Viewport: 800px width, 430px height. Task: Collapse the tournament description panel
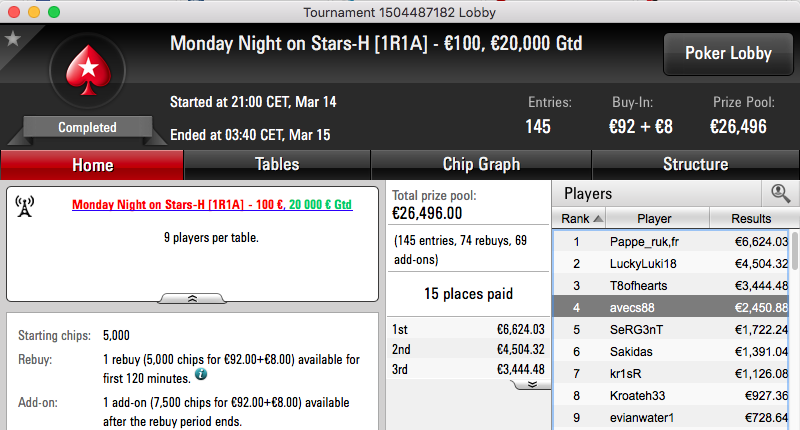(x=192, y=299)
